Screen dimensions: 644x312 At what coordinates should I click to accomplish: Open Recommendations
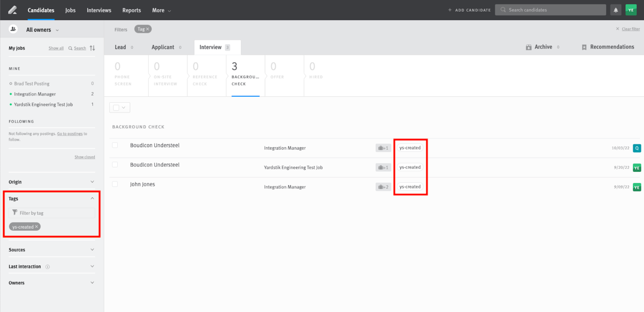(x=608, y=47)
